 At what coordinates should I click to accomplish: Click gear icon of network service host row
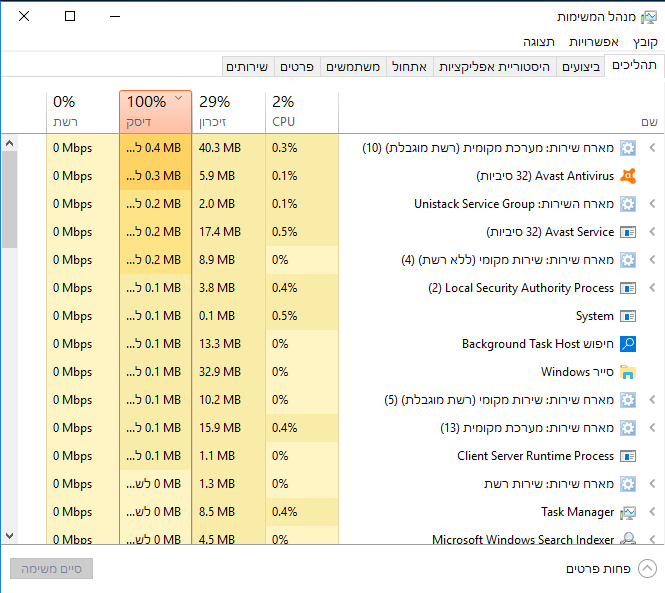[x=628, y=484]
